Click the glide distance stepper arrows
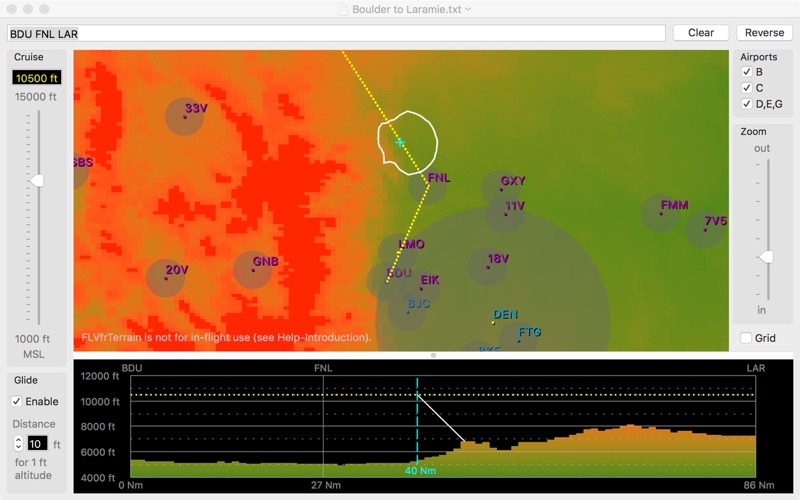This screenshot has height=500, width=800. point(18,443)
